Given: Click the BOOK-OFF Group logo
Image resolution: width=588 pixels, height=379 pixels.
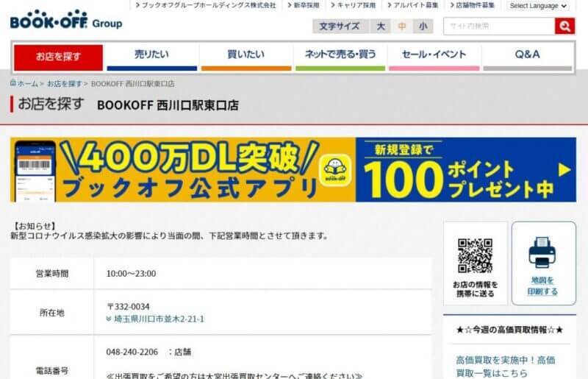Looking at the screenshot, I should (x=66, y=20).
